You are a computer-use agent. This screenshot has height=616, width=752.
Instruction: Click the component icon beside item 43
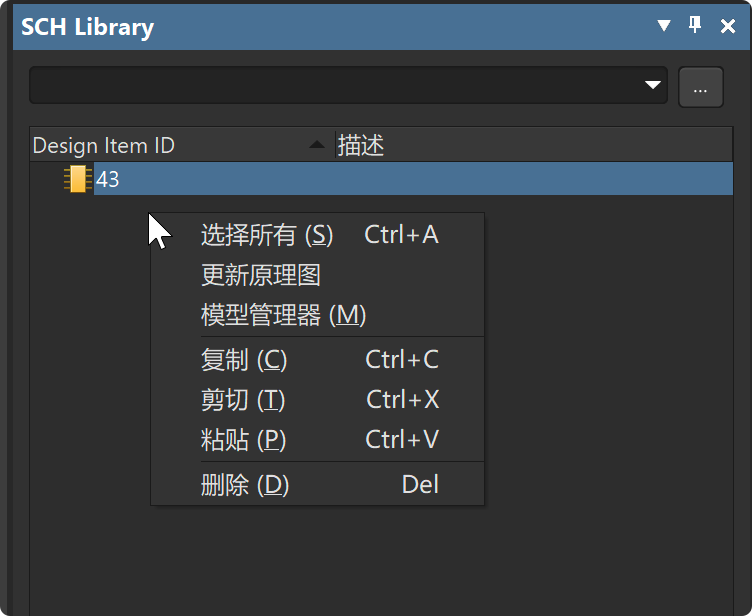point(76,180)
